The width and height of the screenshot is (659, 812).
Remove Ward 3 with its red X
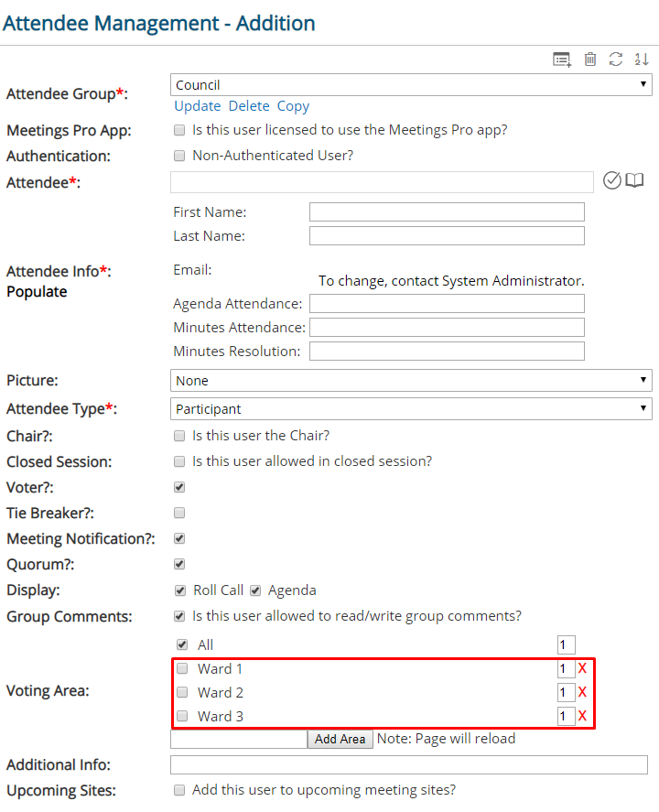[x=582, y=716]
